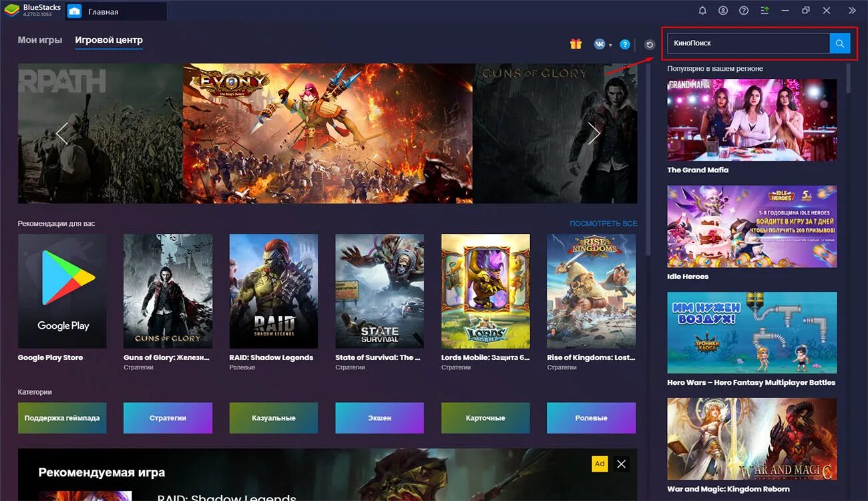The height and width of the screenshot is (501, 868).
Task: Open Idle Heroes promo thumbnail
Action: coord(752,226)
